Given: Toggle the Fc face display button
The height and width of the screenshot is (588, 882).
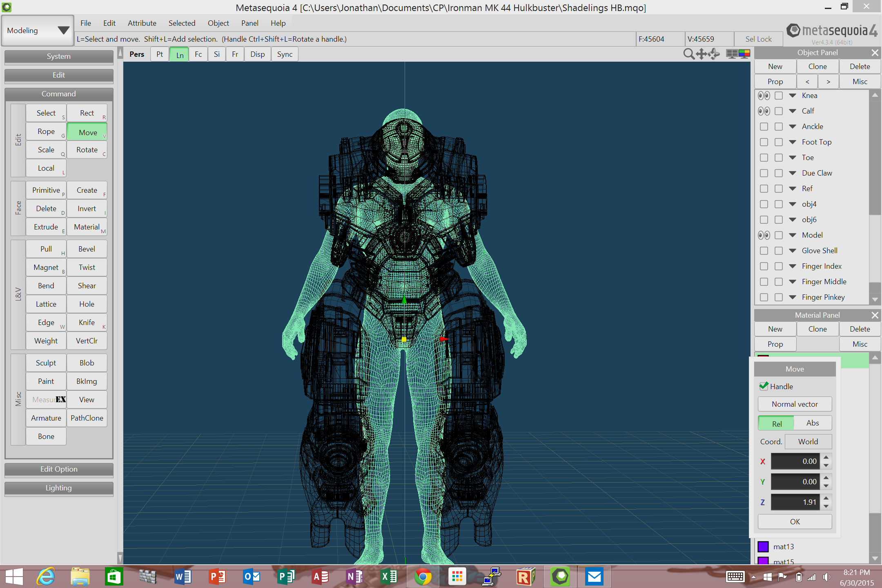Looking at the screenshot, I should point(198,54).
